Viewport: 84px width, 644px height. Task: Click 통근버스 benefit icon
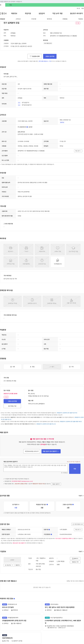coord(10,249)
